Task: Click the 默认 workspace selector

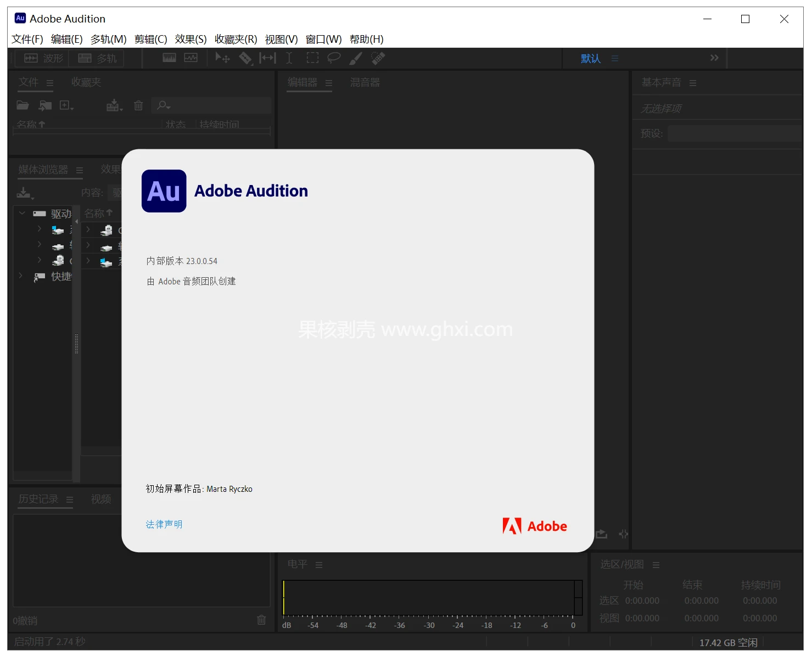Action: tap(590, 58)
